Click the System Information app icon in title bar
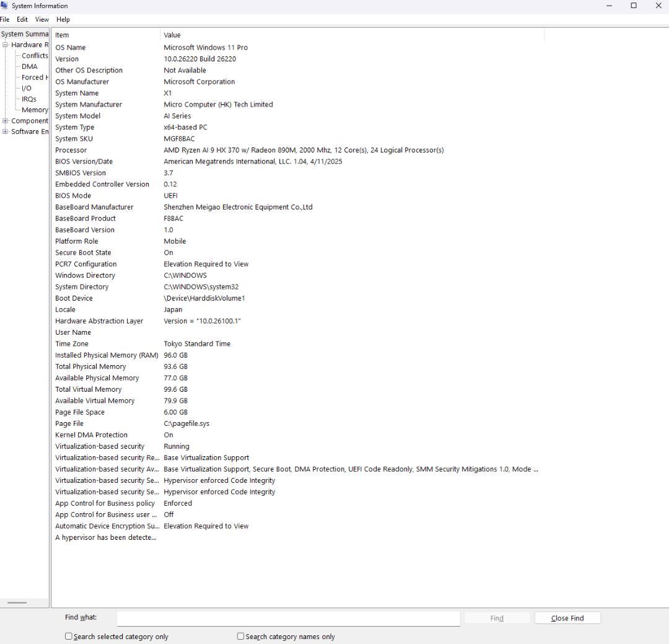Screen dimensions: 669x644 coord(5,6)
